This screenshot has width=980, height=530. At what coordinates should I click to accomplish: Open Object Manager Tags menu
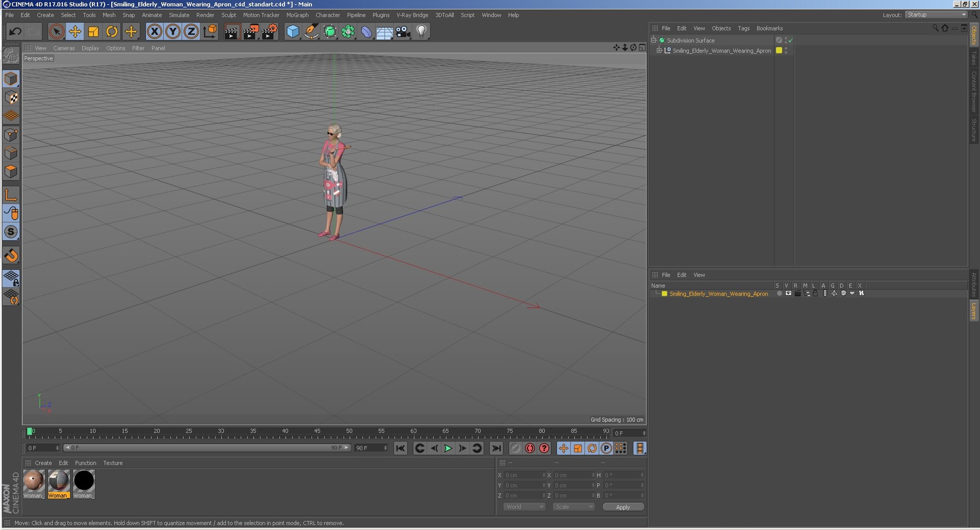point(744,29)
